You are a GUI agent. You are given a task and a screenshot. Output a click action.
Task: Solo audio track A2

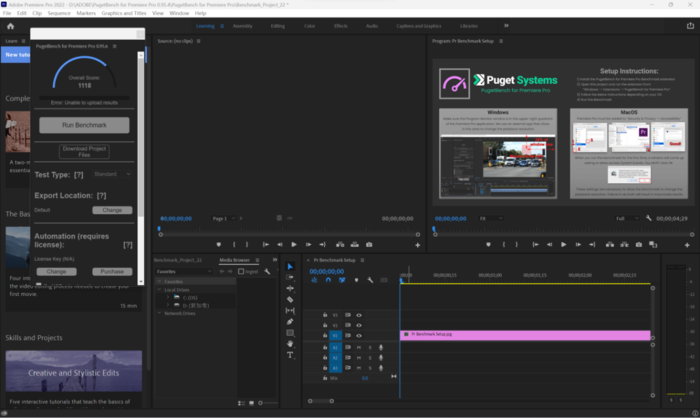click(x=370, y=358)
